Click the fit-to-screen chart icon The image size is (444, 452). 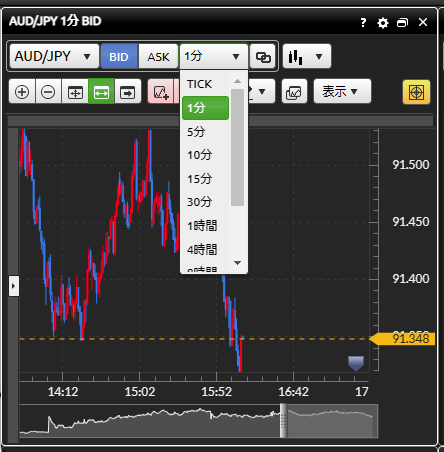coord(75,92)
